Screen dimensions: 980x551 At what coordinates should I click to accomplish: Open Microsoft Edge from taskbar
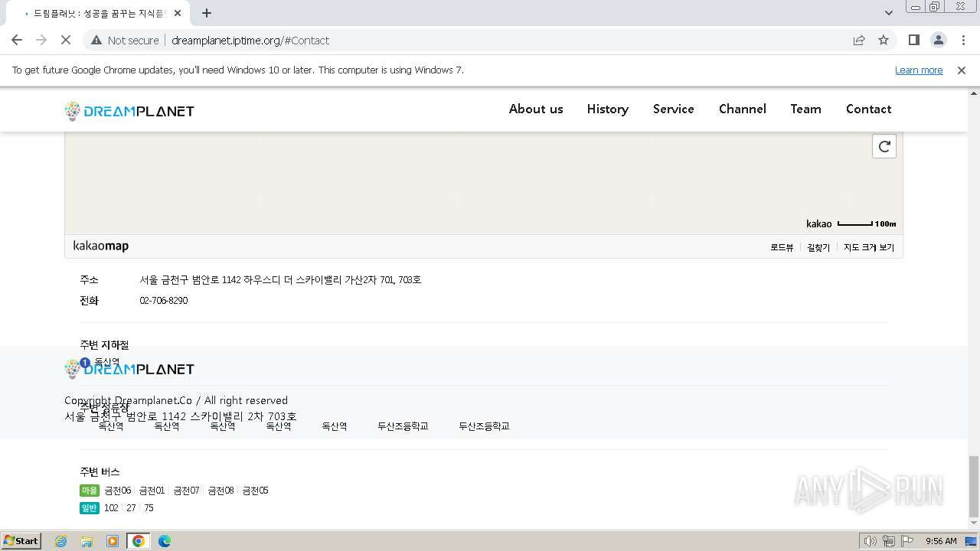pos(164,541)
